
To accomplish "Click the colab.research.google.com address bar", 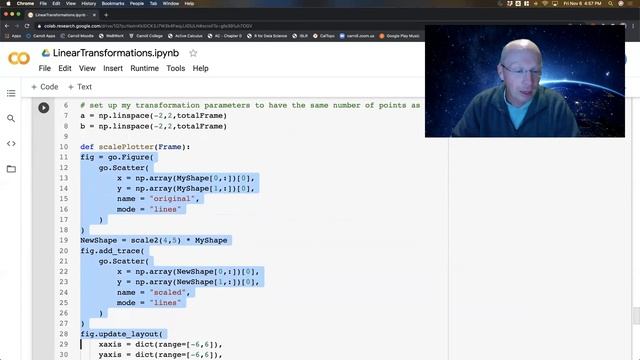I will click(149, 26).
